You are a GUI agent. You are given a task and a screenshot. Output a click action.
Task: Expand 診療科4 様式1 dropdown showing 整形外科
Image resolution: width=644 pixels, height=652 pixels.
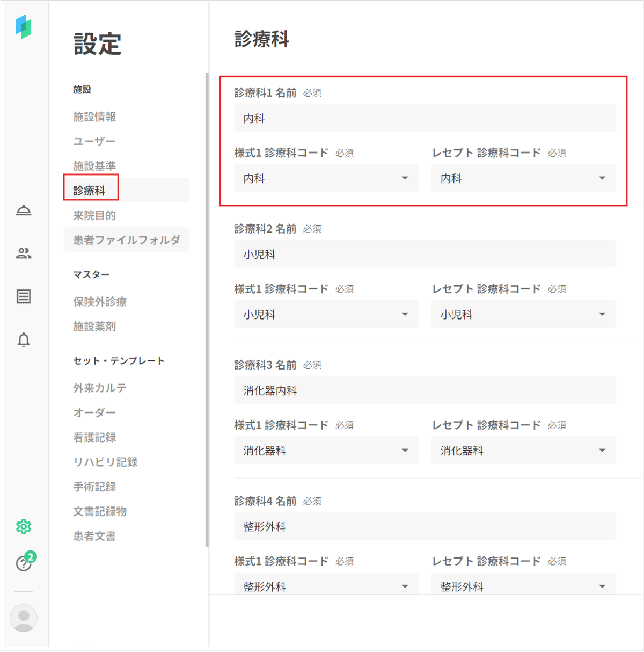tap(326, 585)
